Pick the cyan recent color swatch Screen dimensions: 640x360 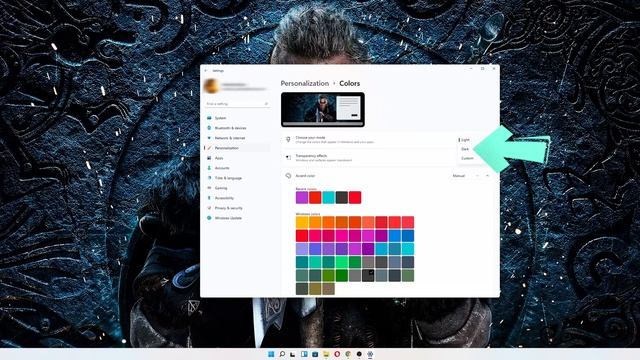point(329,198)
